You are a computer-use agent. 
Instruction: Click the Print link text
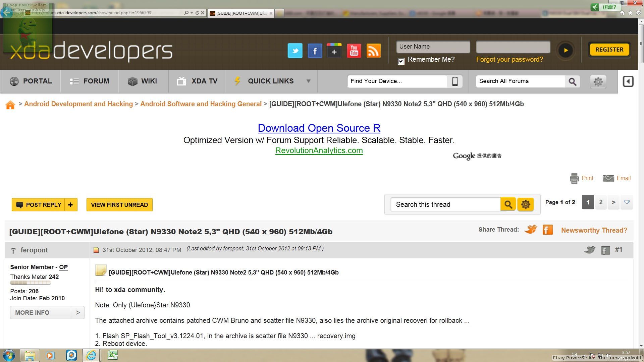[587, 178]
